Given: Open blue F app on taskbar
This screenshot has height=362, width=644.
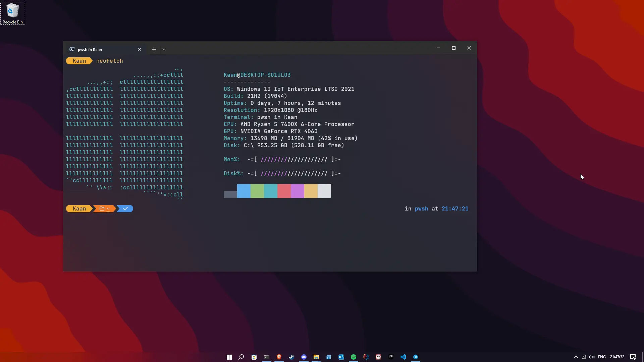Looking at the screenshot, I should pyautogui.click(x=329, y=357).
